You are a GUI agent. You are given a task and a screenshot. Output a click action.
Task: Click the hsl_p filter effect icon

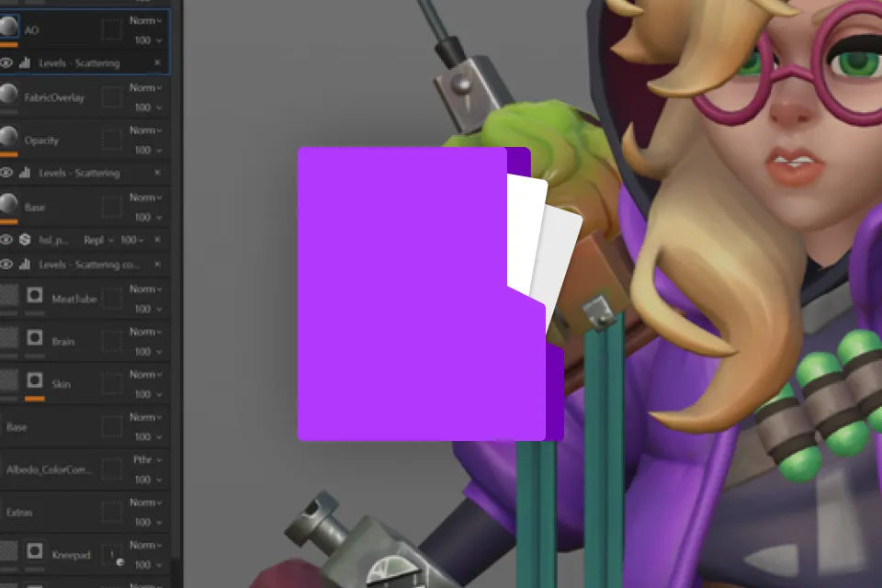(x=25, y=240)
